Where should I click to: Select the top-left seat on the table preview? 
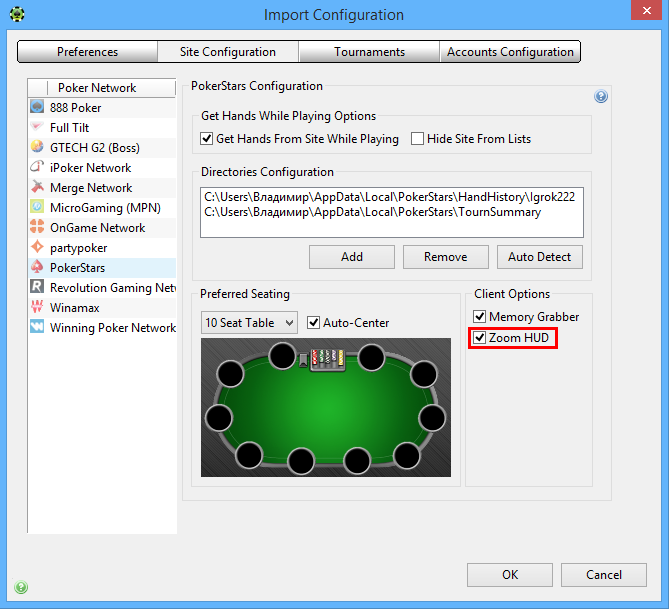(230, 374)
